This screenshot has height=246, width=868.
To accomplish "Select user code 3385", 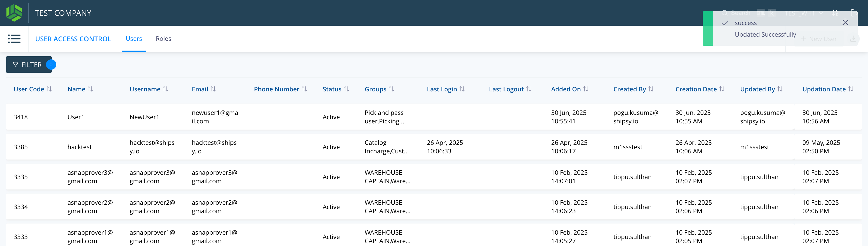I will click(x=21, y=147).
